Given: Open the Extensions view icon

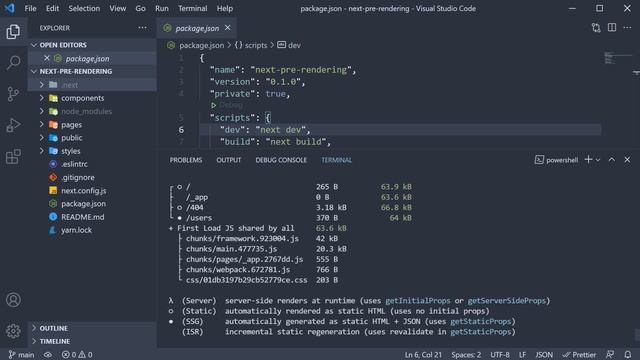Looking at the screenshot, I should point(13,156).
